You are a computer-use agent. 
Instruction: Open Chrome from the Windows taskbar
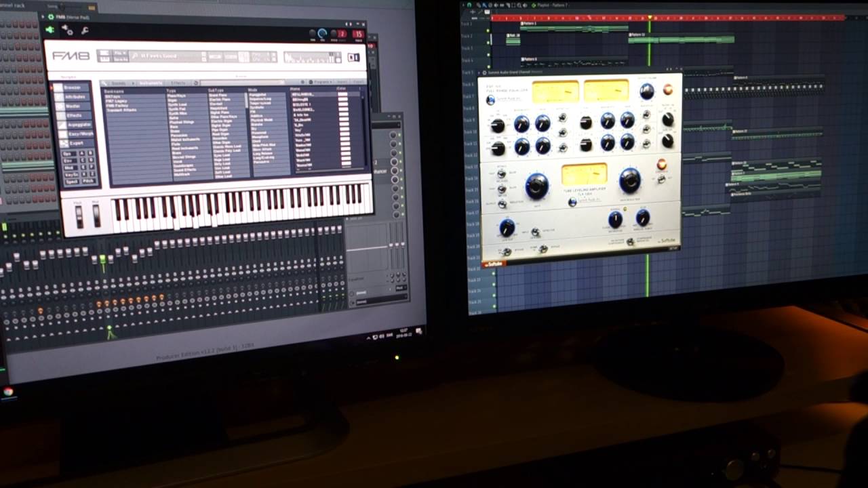pos(8,392)
